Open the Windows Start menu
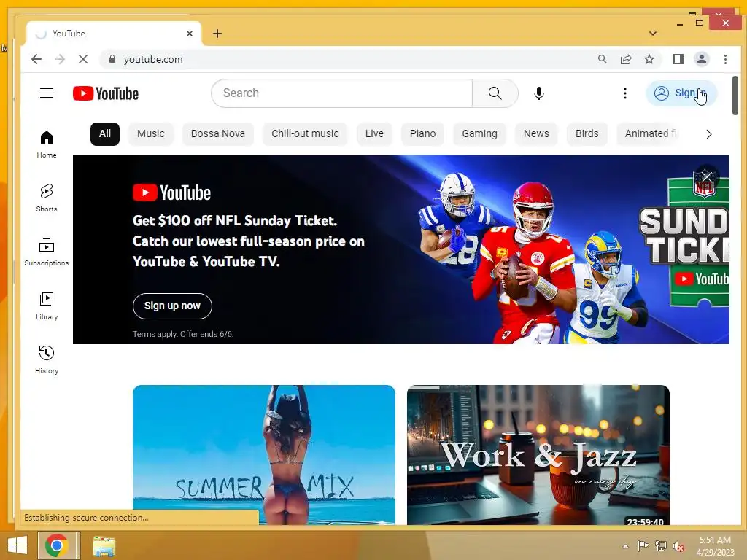 click(18, 545)
